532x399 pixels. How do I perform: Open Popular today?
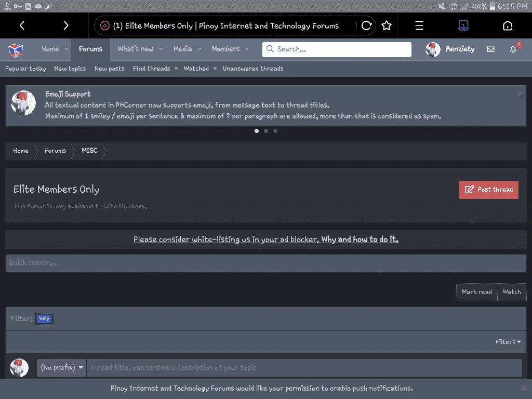pyautogui.click(x=25, y=69)
